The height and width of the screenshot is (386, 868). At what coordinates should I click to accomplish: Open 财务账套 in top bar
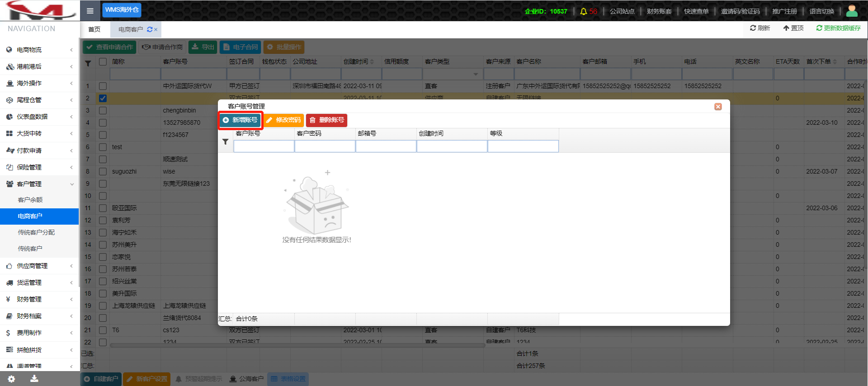pos(659,11)
